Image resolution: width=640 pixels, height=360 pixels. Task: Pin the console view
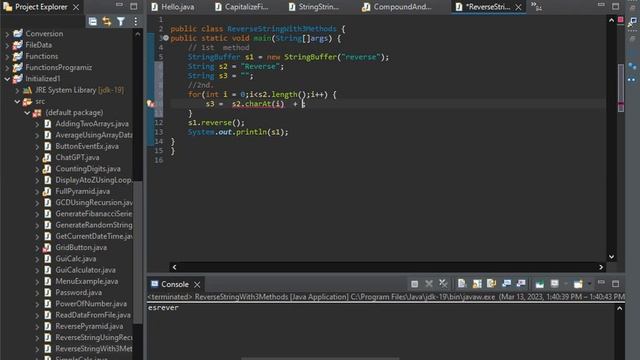pos(540,284)
